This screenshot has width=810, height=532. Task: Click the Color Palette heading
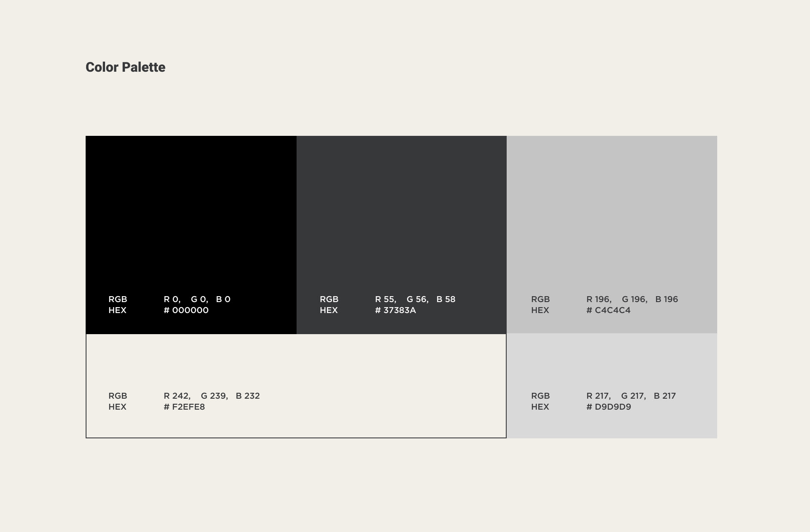(x=125, y=67)
